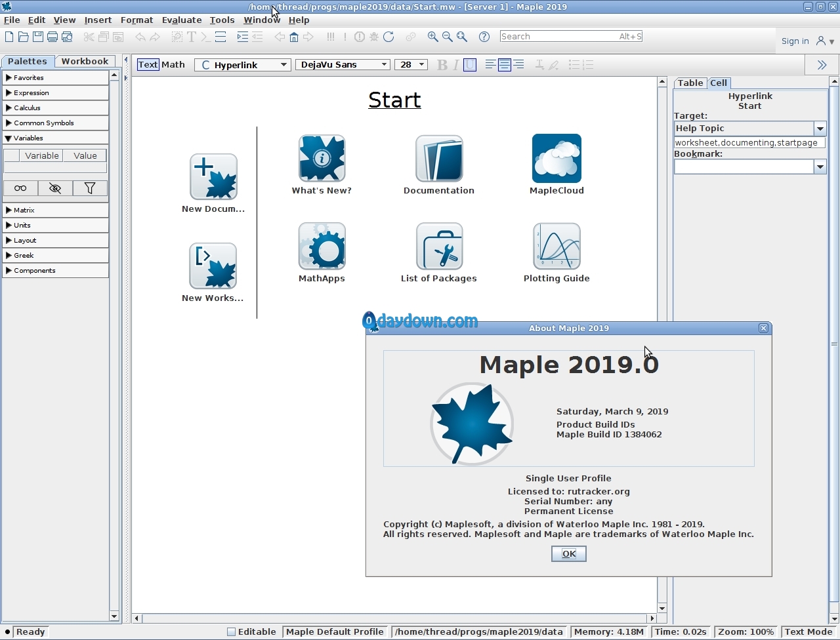Image resolution: width=840 pixels, height=640 pixels.
Task: Toggle underline formatting
Action: click(470, 65)
